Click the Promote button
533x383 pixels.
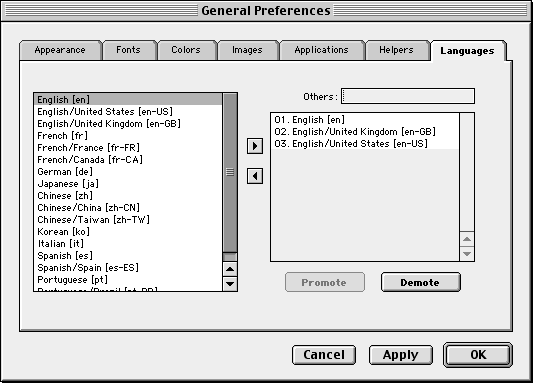325,282
